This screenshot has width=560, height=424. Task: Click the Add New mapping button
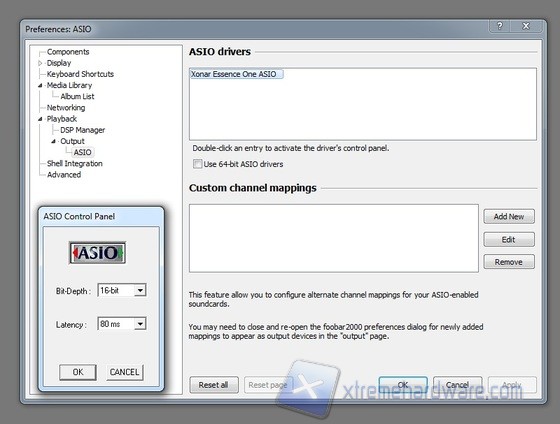click(509, 216)
